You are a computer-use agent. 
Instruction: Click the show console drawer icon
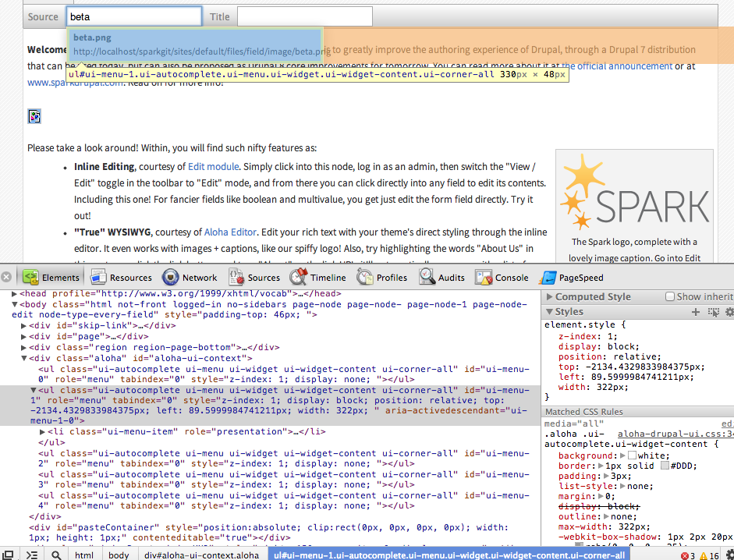[32, 555]
